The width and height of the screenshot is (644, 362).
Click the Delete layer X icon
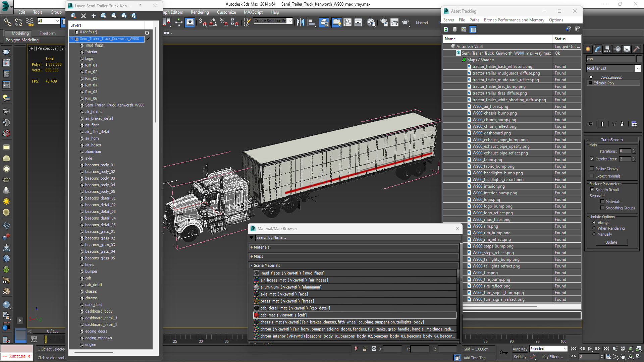84,16
